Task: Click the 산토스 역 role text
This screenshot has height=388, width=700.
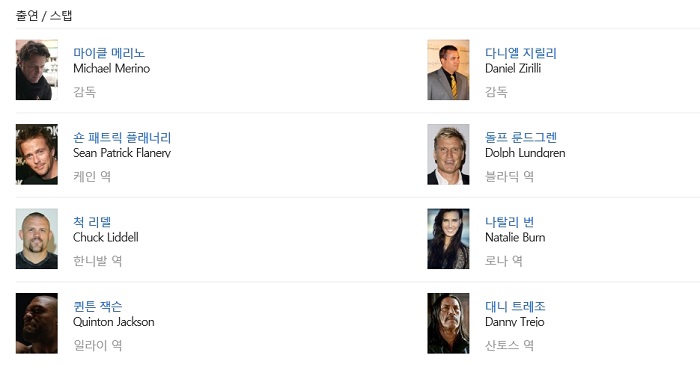Action: (509, 345)
